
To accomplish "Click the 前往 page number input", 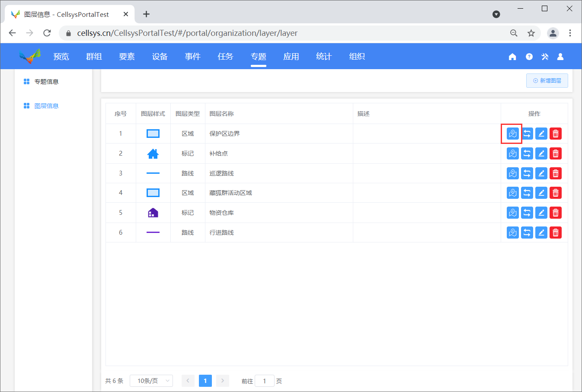I will (x=265, y=381).
